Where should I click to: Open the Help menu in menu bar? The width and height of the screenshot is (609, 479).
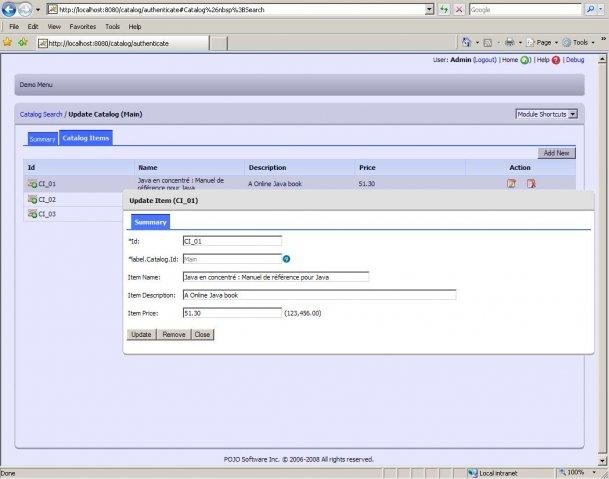(134, 27)
